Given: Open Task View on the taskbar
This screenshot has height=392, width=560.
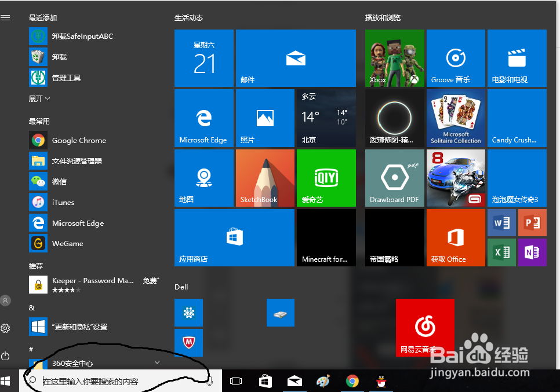Looking at the screenshot, I should [x=236, y=381].
